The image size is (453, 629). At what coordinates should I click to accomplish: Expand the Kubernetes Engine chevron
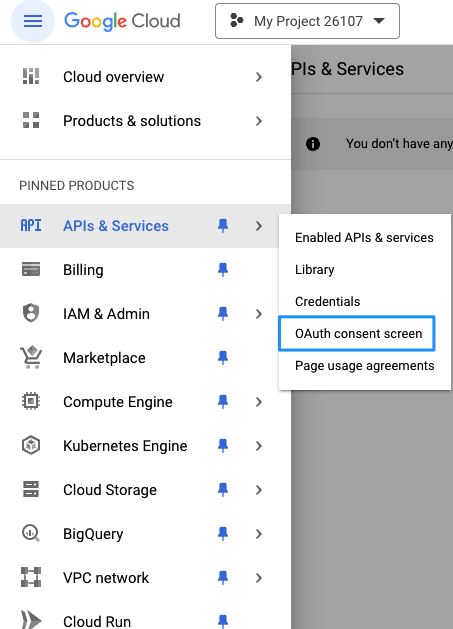click(x=259, y=446)
